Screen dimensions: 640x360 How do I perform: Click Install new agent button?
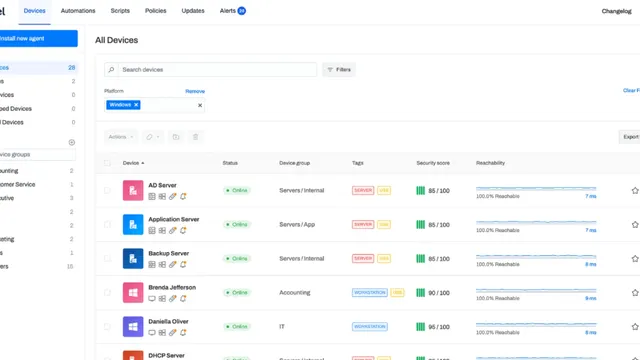coord(38,38)
